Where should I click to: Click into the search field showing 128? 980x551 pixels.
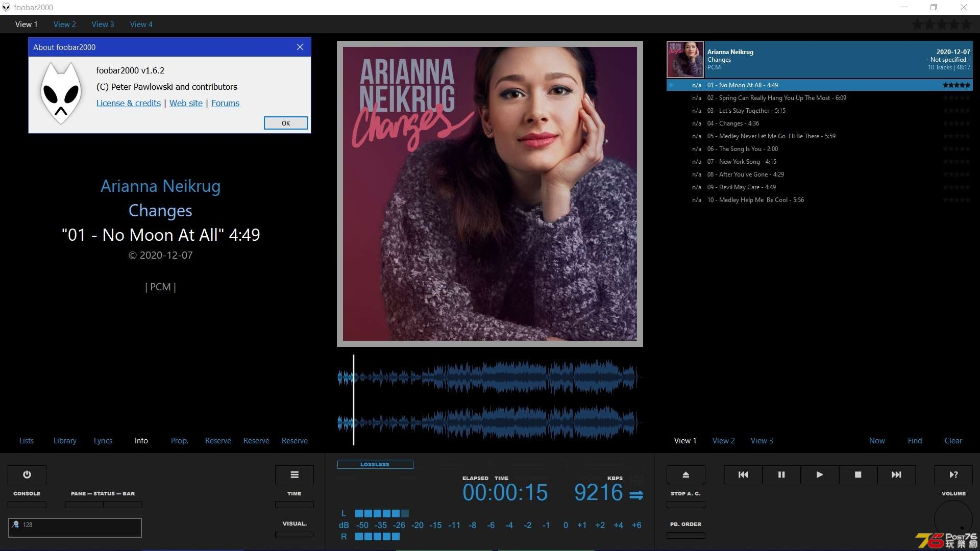point(75,528)
